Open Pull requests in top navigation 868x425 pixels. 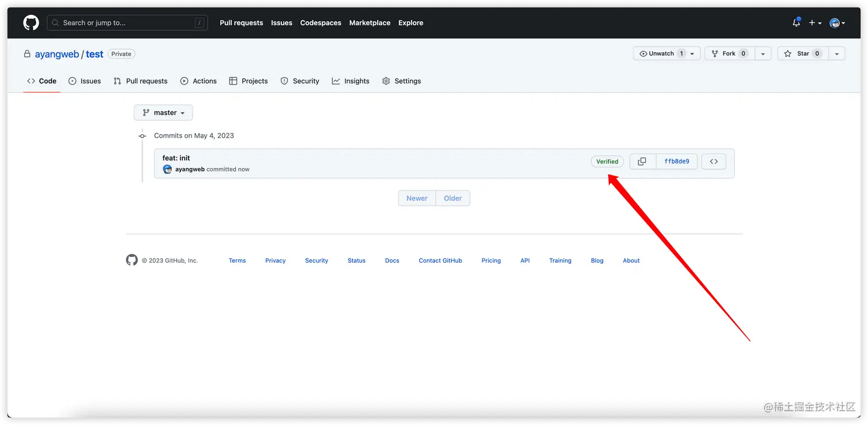[x=241, y=23]
